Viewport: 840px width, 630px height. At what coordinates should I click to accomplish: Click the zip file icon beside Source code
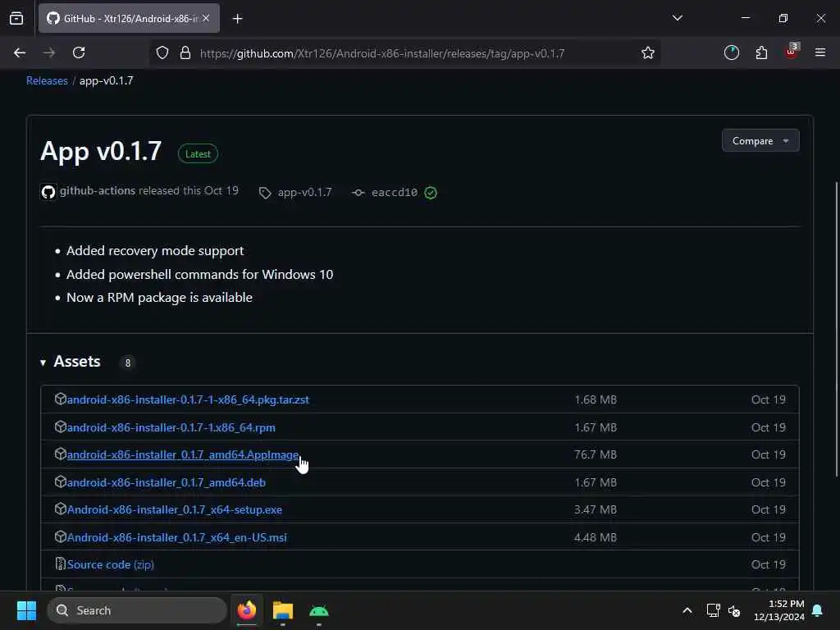pos(61,564)
